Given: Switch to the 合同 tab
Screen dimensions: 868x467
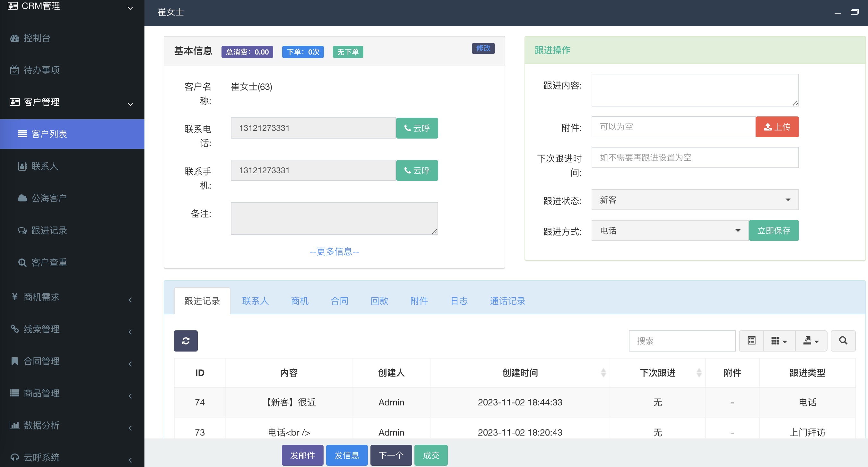Looking at the screenshot, I should tap(339, 301).
